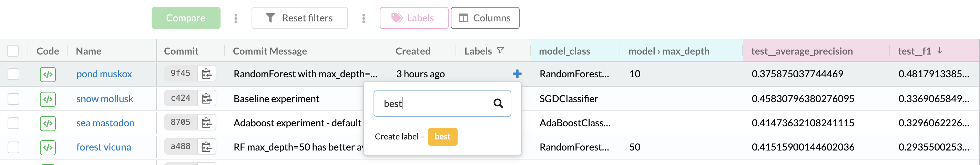
Task: Open code view for forest vicuna
Action: [x=48, y=147]
